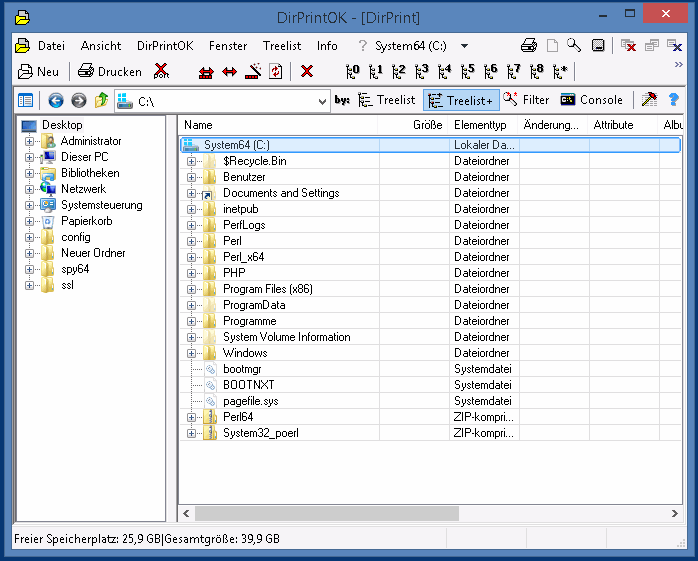The height and width of the screenshot is (561, 698).
Task: Click the Drucken print button
Action: pos(110,72)
